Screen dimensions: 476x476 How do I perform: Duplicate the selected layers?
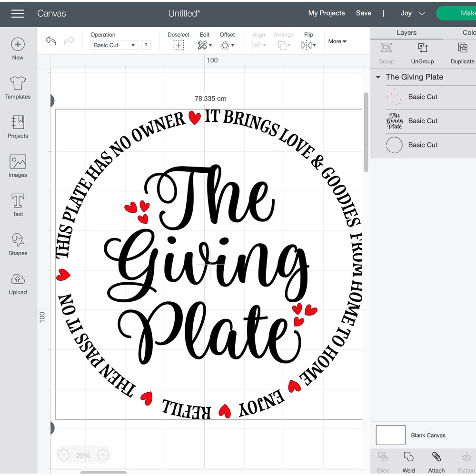pyautogui.click(x=462, y=52)
